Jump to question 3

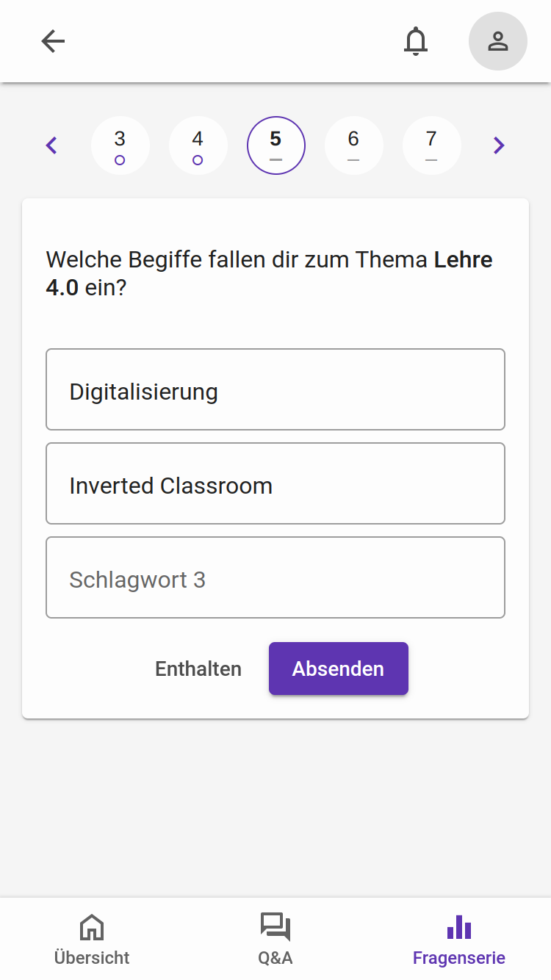[120, 145]
